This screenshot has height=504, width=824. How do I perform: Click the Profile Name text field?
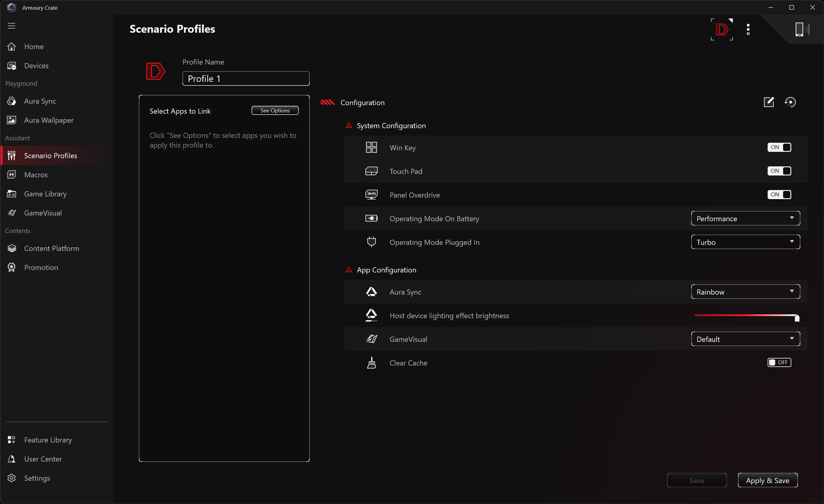coord(246,78)
